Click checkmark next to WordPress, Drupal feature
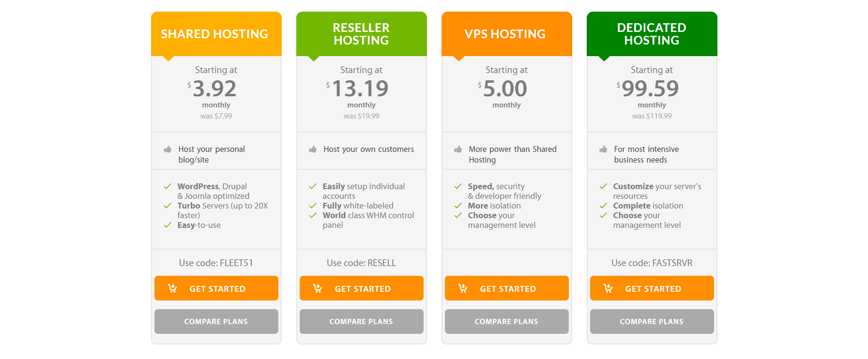Screen dimensions: 868x359 click(168, 186)
